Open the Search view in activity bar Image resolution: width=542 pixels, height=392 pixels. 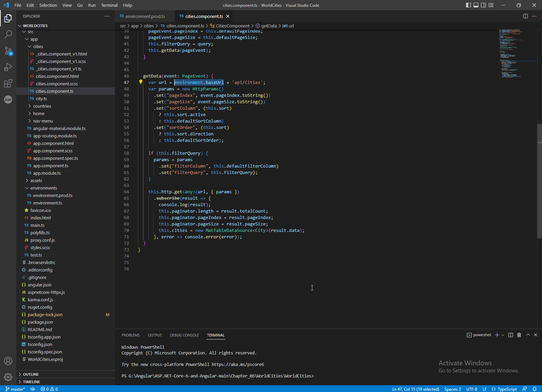(8, 34)
